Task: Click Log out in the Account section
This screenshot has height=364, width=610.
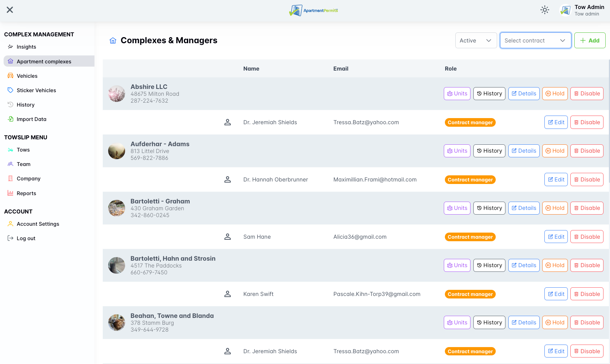Action: coord(26,238)
